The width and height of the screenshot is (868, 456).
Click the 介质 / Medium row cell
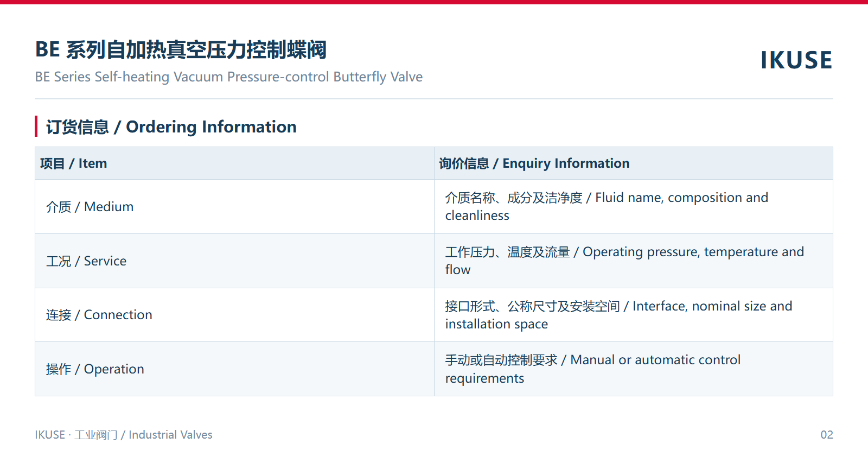234,207
